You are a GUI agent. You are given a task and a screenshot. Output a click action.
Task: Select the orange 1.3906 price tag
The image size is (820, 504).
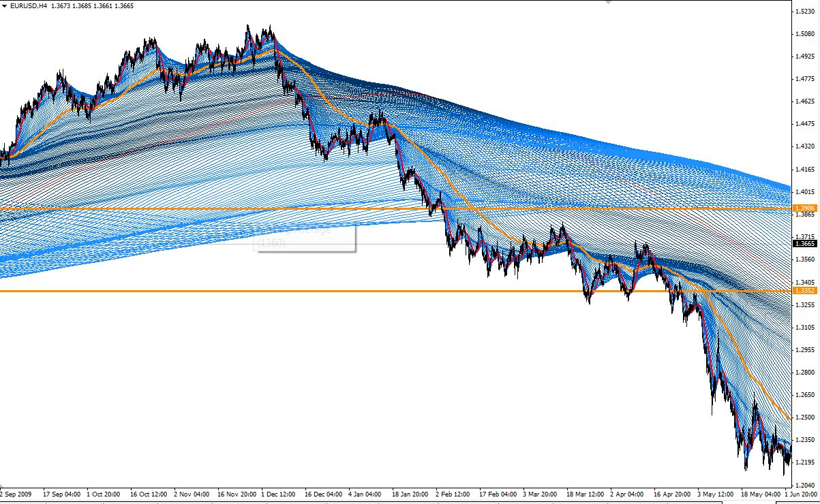804,208
